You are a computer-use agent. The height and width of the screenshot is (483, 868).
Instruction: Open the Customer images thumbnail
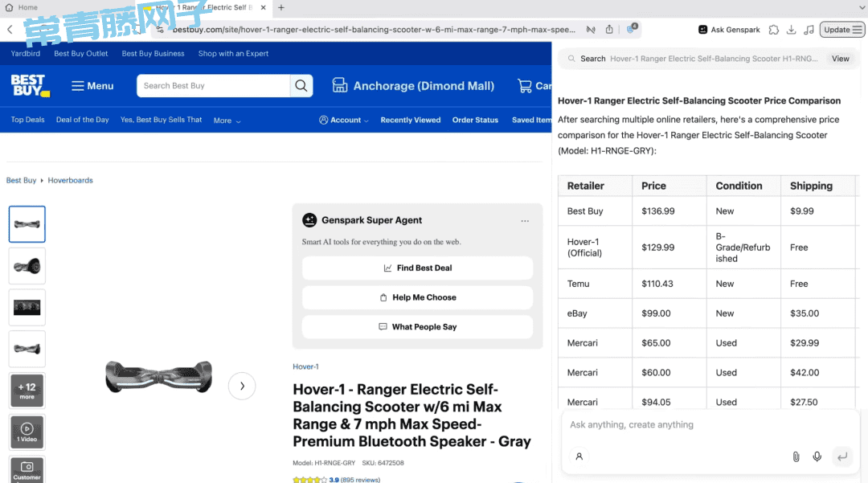coord(27,469)
